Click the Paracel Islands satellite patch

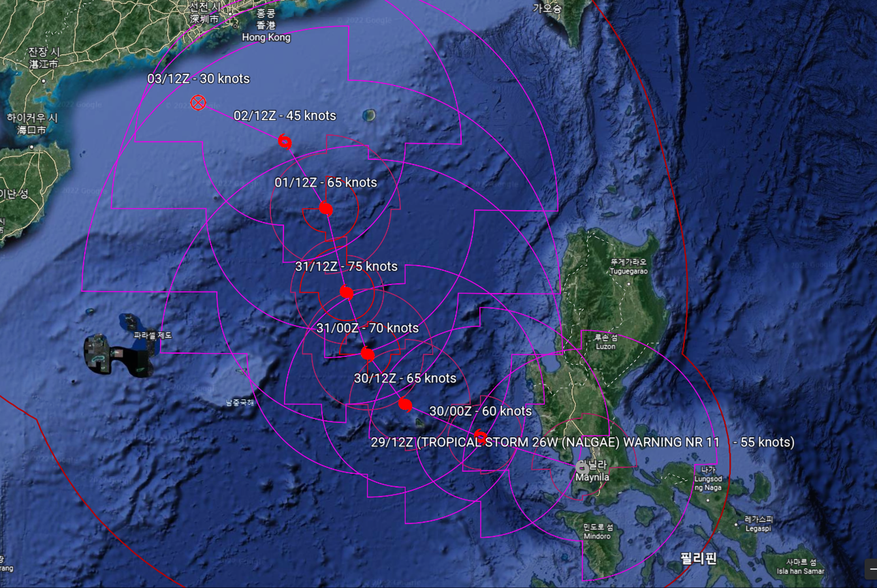pyautogui.click(x=120, y=345)
